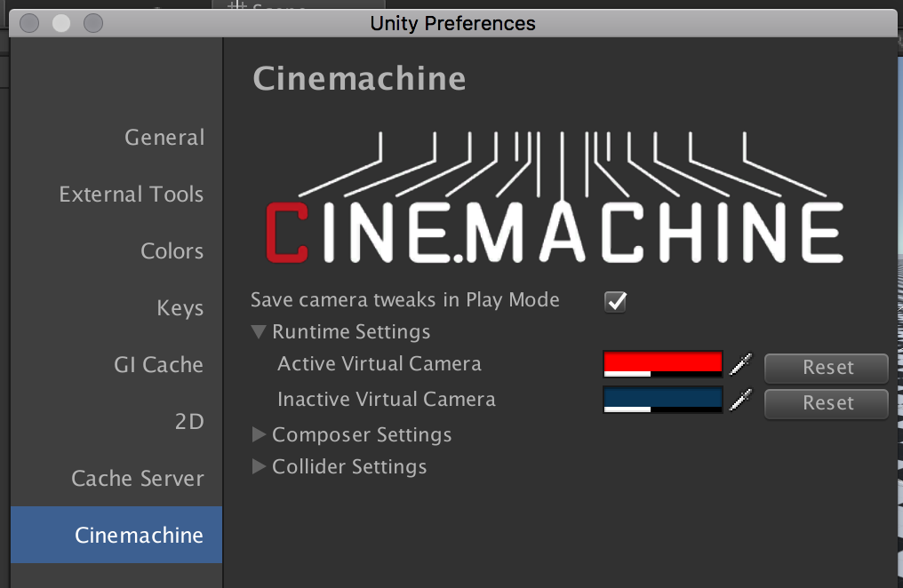Select the Cinemachine tab in sidebar
The image size is (903, 588).
(x=139, y=536)
